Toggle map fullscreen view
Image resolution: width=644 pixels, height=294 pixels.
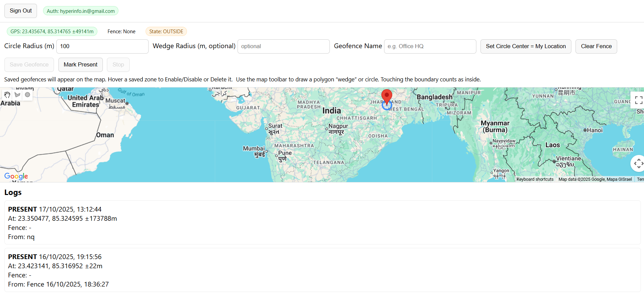638,100
